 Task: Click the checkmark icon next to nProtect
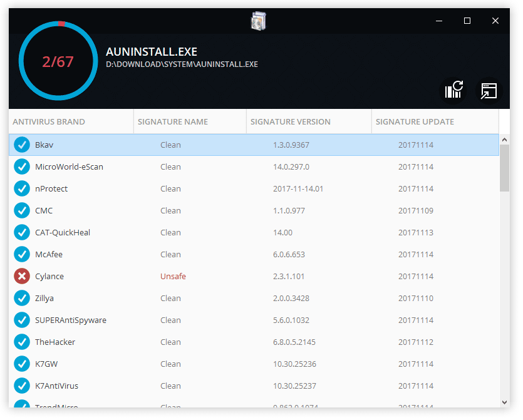22,188
